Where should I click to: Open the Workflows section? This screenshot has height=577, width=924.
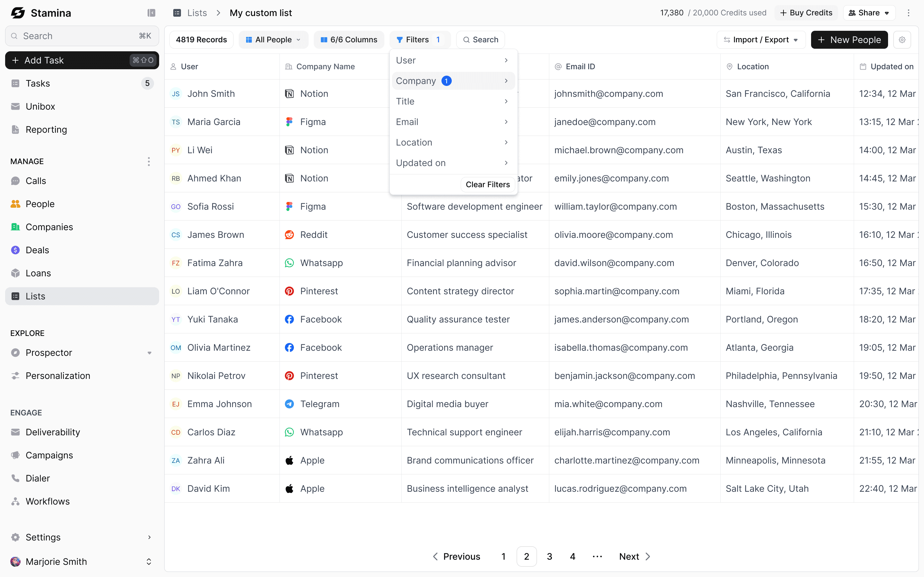47,501
